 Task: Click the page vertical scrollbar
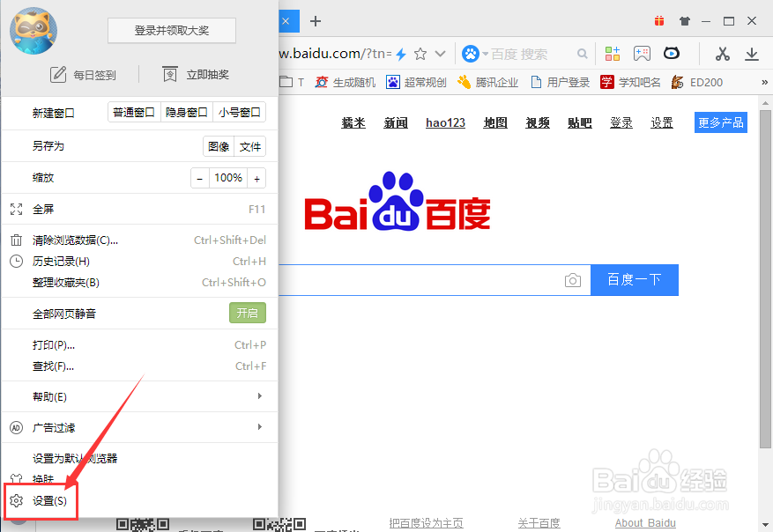(765, 279)
